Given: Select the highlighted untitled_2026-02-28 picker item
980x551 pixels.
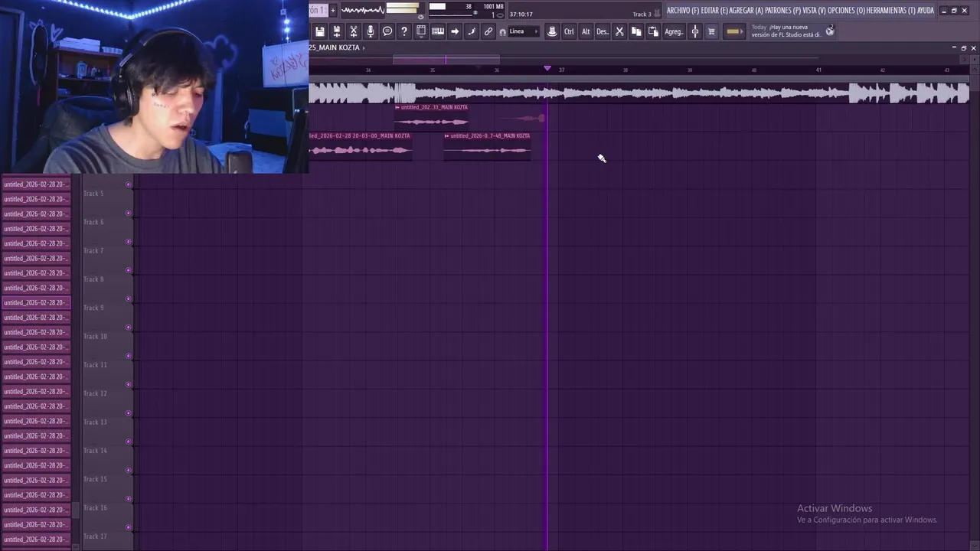Looking at the screenshot, I should 36,302.
